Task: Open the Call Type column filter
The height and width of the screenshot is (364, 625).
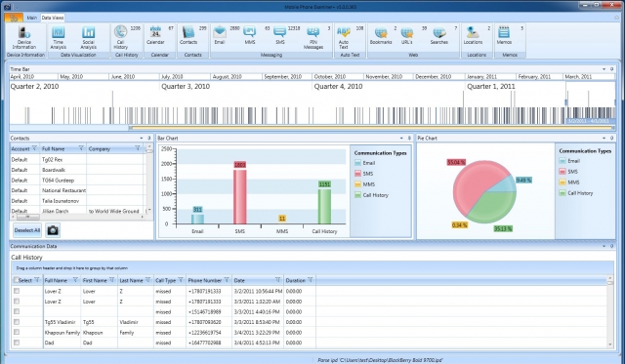Action: [x=181, y=280]
